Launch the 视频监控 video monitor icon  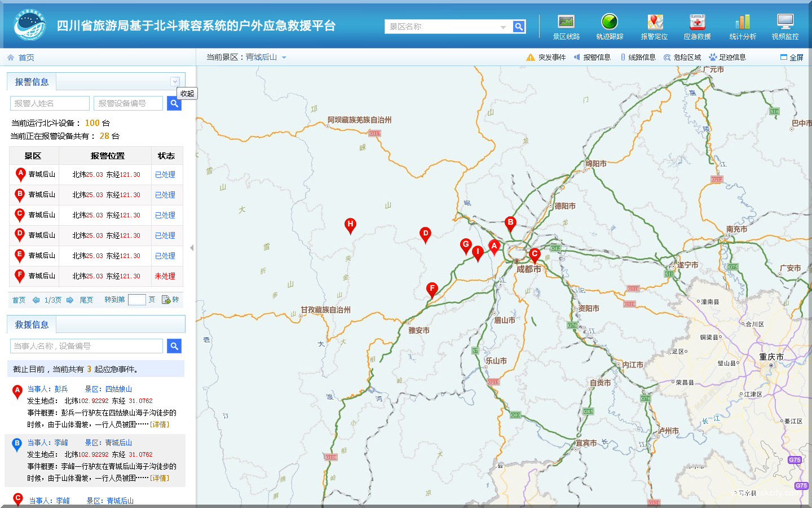click(x=785, y=23)
